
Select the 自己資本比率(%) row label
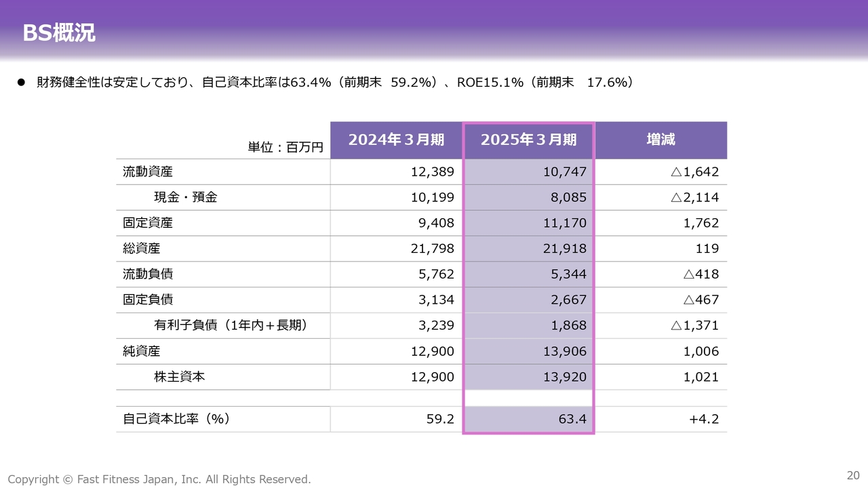coord(177,419)
